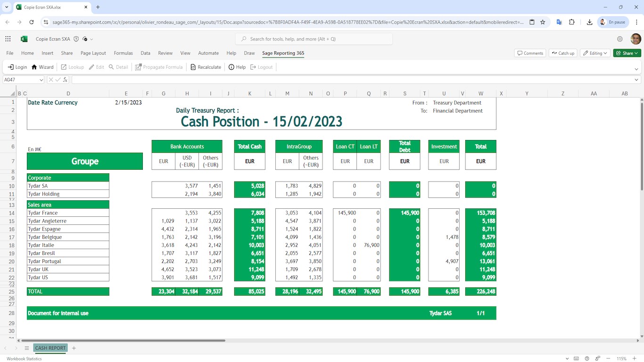Open browser downloads icon
Image resolution: width=644 pixels, height=362 pixels.
click(x=589, y=22)
